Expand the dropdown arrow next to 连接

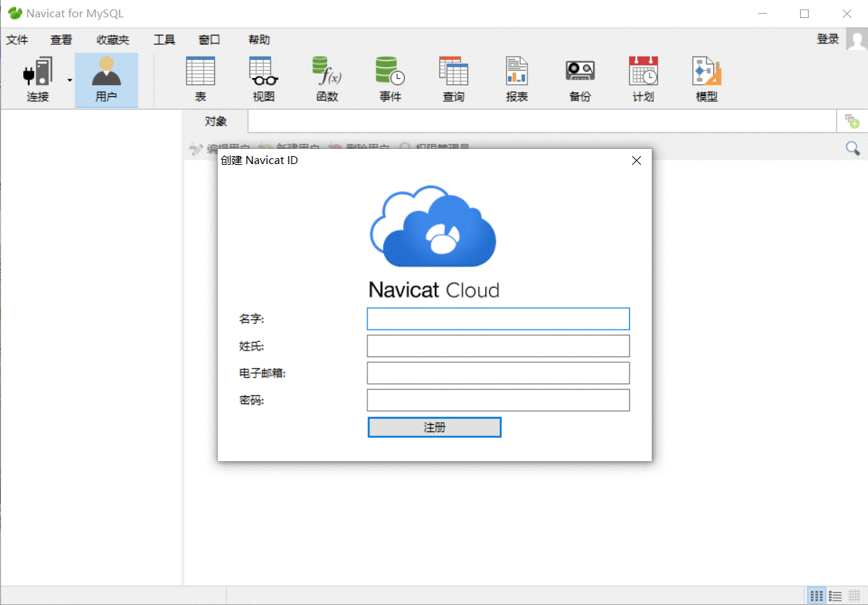pyautogui.click(x=70, y=80)
